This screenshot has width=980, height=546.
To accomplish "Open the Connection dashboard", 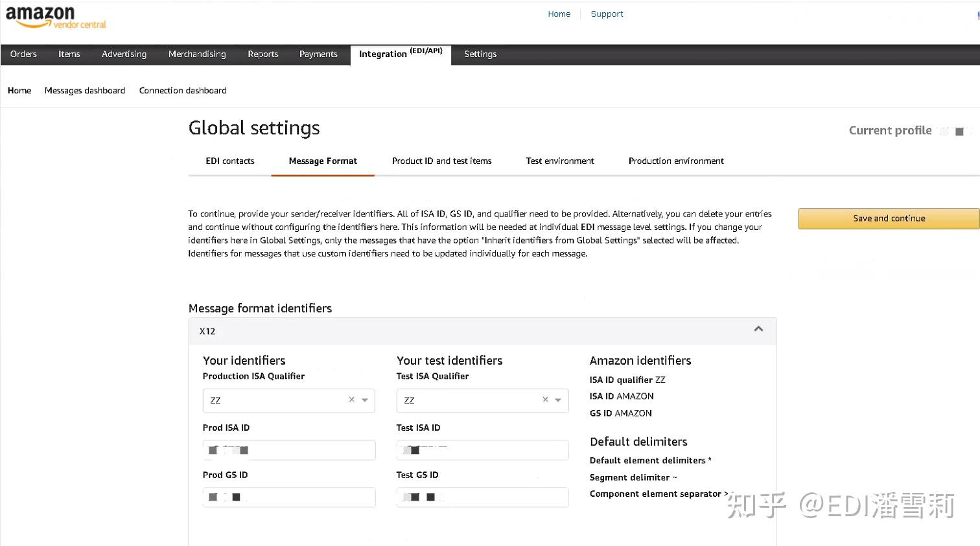I will click(x=182, y=90).
